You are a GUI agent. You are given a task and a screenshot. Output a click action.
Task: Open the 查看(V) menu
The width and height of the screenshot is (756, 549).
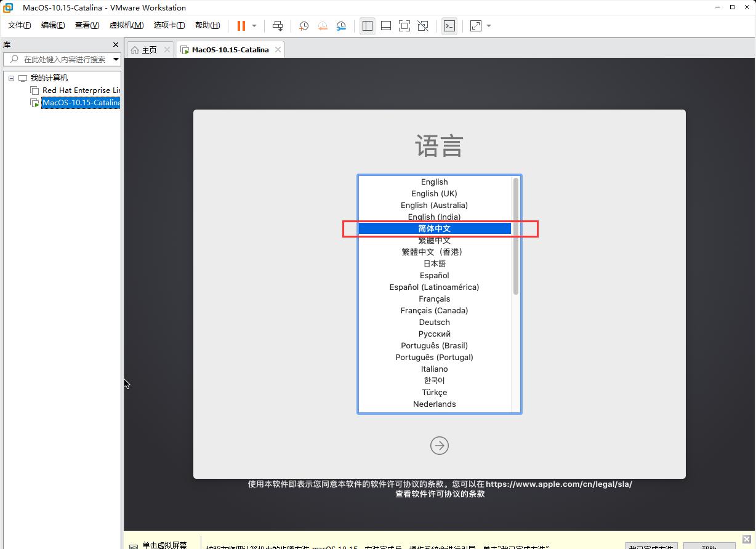click(x=87, y=25)
